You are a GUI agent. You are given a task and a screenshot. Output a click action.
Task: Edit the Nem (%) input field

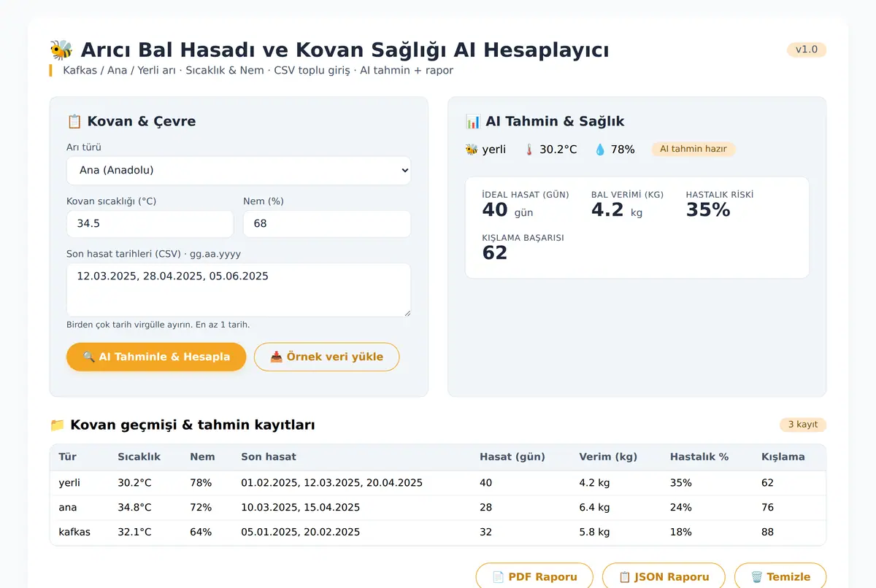327,224
